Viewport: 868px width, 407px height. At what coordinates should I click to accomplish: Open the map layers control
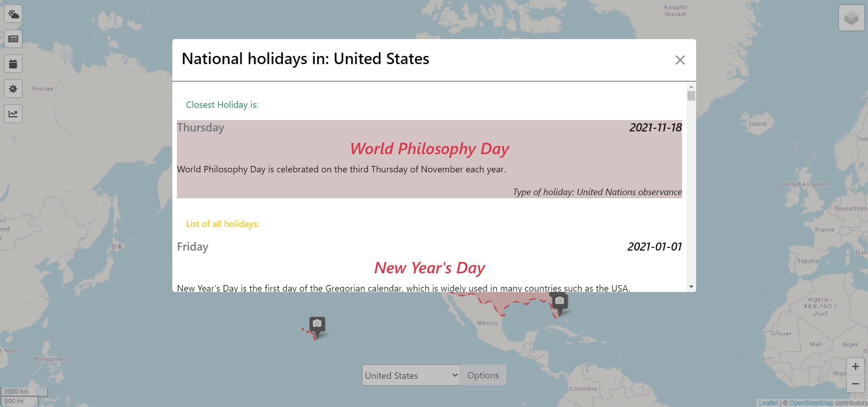[x=851, y=18]
